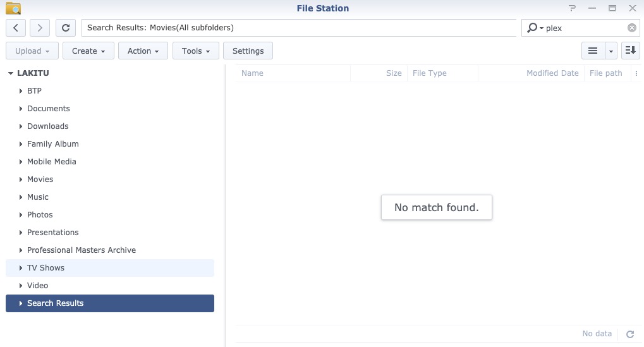Select the Professional Masters Archive folder
The height and width of the screenshot is (347, 644).
click(x=81, y=250)
